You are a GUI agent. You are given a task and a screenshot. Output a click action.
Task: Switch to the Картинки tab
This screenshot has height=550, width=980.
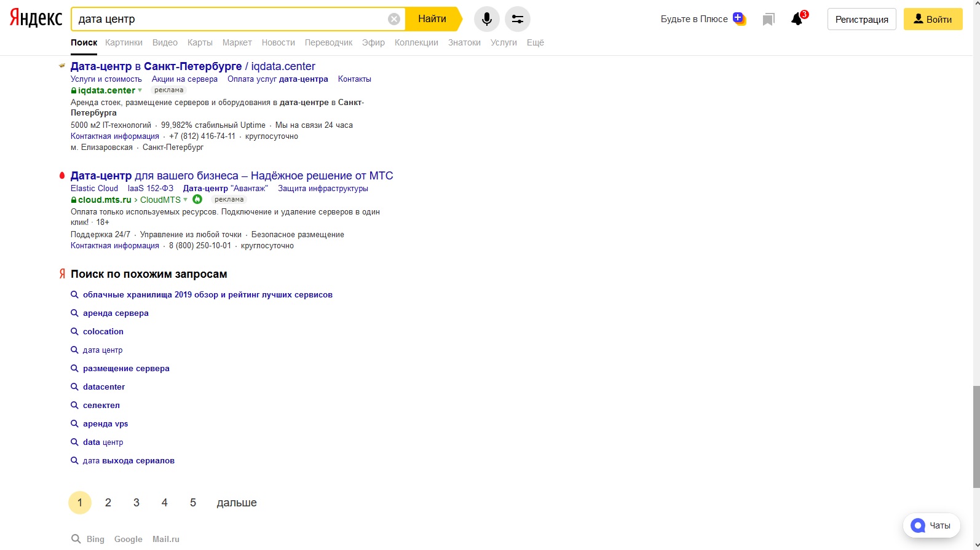coord(124,42)
